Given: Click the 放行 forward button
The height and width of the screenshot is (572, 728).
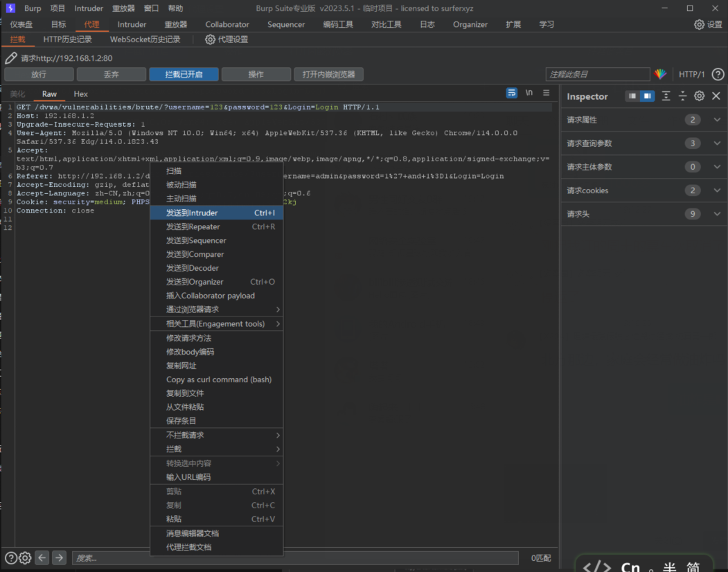Looking at the screenshot, I should [x=39, y=74].
